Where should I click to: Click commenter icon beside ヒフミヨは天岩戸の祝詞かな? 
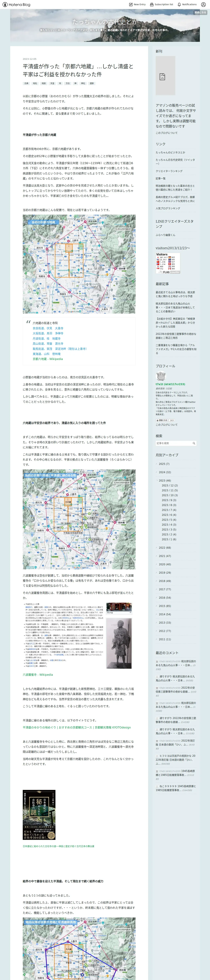[157, 756]
